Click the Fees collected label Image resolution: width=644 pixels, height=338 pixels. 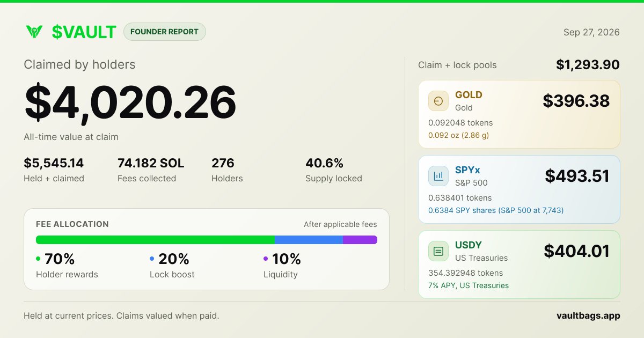click(147, 178)
